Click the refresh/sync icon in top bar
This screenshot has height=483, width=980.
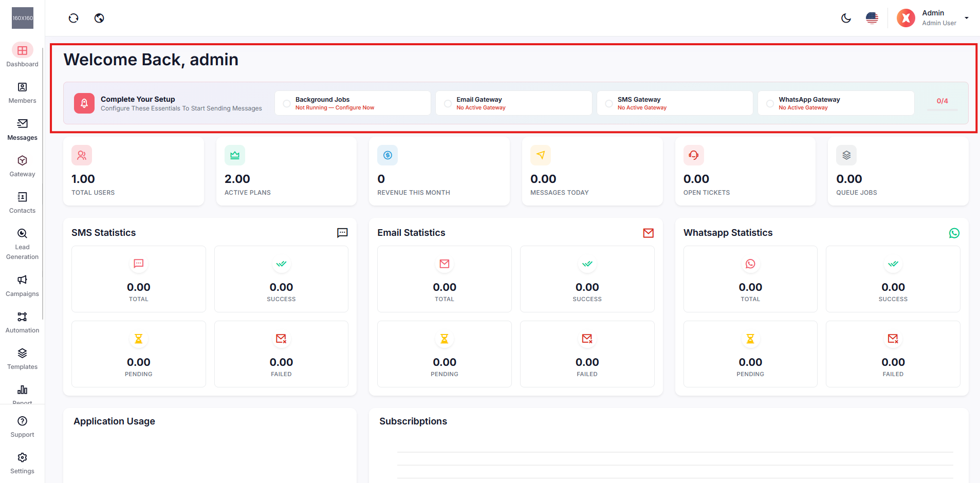pyautogui.click(x=73, y=18)
